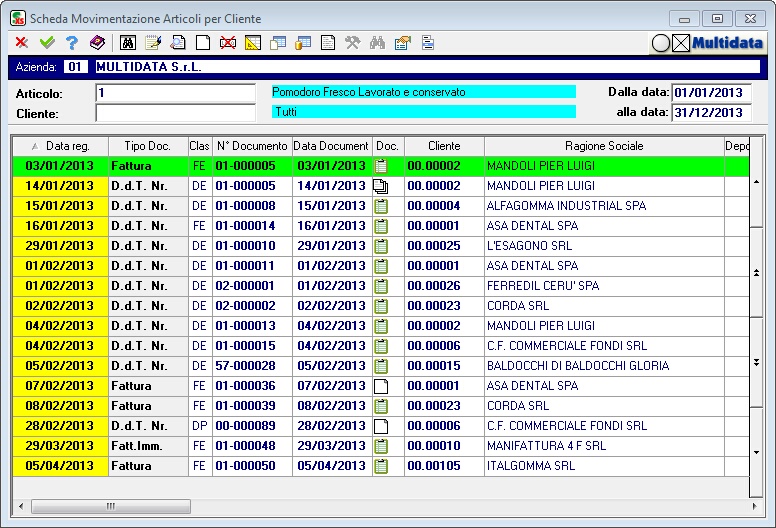The image size is (776, 528).
Task: Select date cell '16/01/2013' in Data reg.
Action: (x=60, y=226)
